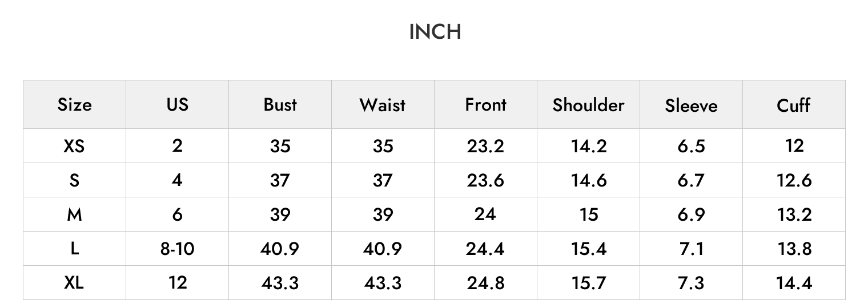Viewport: 868px width, 308px height.
Task: Click the L size row label
Action: pos(74,249)
